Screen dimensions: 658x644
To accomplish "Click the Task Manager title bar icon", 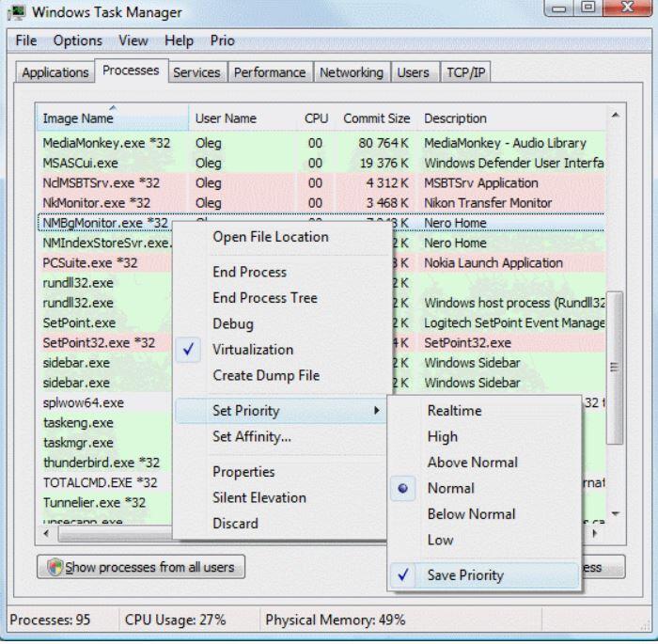I will pyautogui.click(x=17, y=13).
